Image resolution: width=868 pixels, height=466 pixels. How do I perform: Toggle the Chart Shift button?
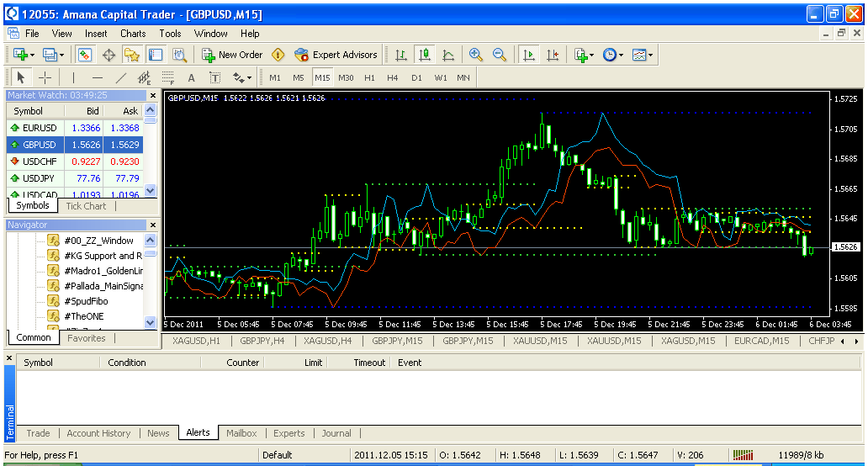[x=552, y=55]
